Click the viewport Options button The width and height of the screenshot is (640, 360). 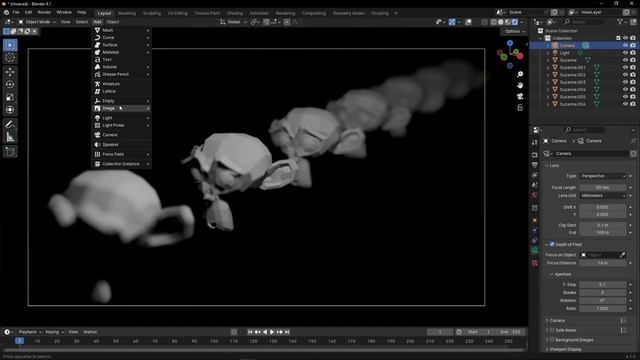coord(514,31)
